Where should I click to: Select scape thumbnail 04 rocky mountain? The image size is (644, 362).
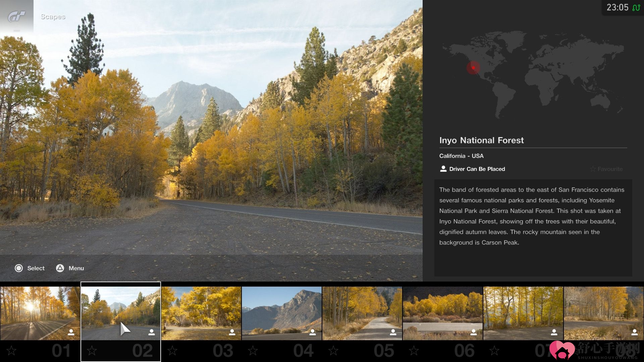click(282, 313)
